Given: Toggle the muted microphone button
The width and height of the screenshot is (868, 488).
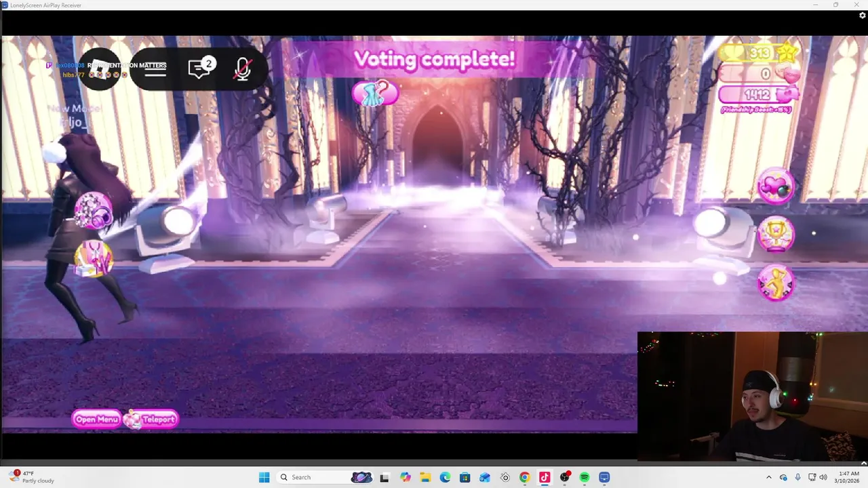Looking at the screenshot, I should pos(243,69).
